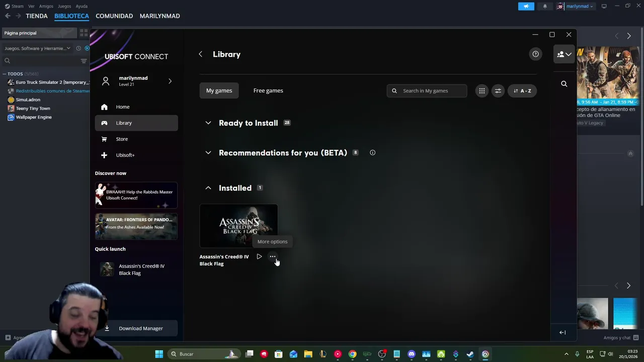Click the Assassin's Creed IV Black Flag cover art
Image resolution: width=644 pixels, height=362 pixels.
pos(238,226)
